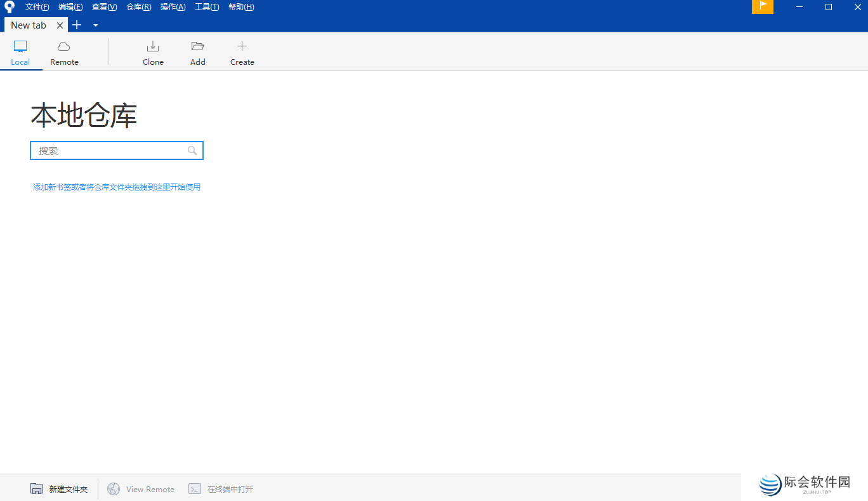Screen dimensions: 868x501
Task: Open the 文件 menu
Action: coord(36,6)
